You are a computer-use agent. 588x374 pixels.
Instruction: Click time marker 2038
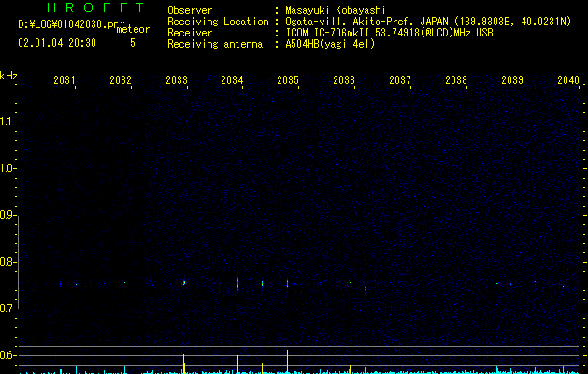coord(456,80)
